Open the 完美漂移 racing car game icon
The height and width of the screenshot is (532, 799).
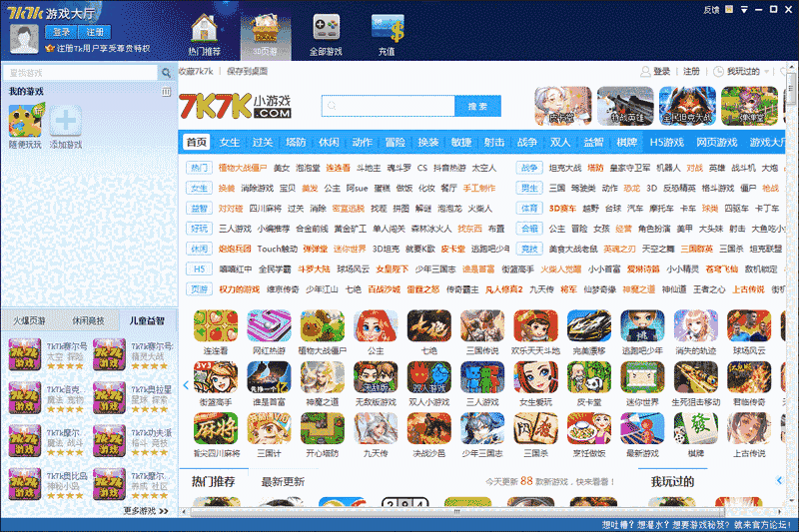pos(589,325)
